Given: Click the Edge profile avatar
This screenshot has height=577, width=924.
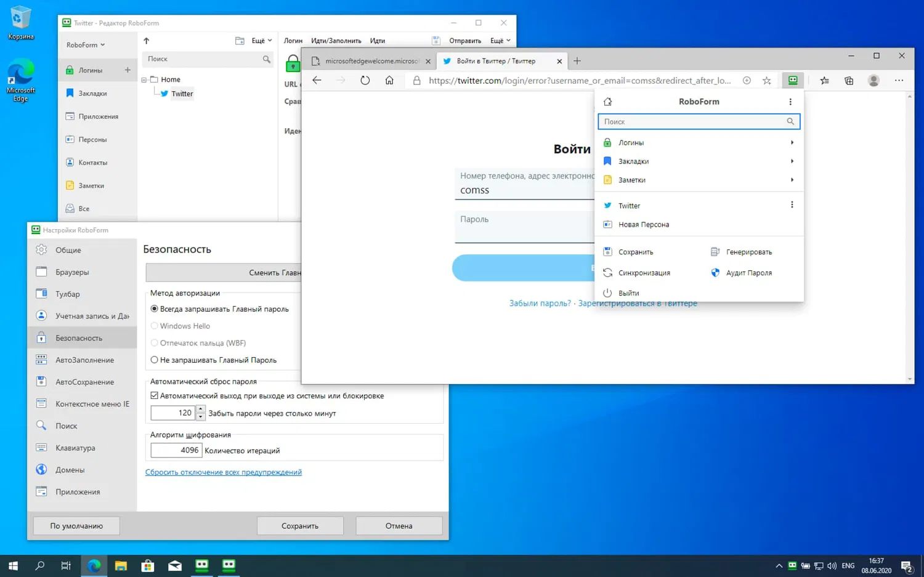Looking at the screenshot, I should pyautogui.click(x=873, y=80).
